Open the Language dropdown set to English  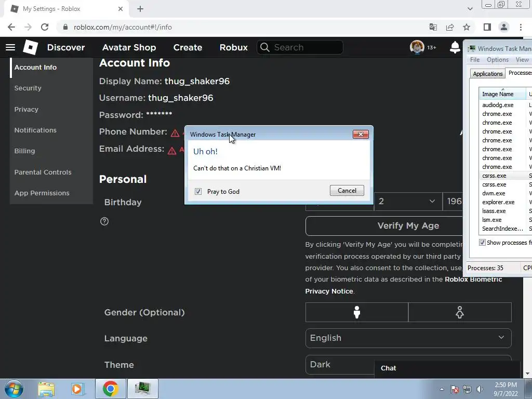pyautogui.click(x=408, y=338)
